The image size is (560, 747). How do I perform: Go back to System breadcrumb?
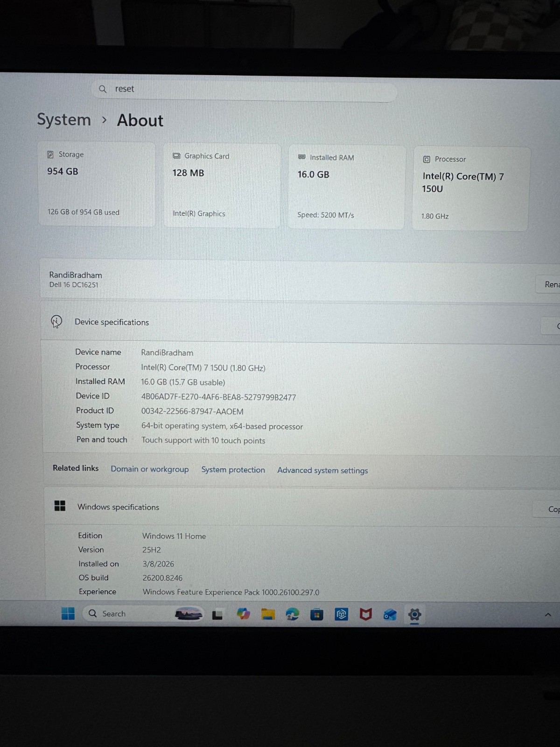pos(64,120)
